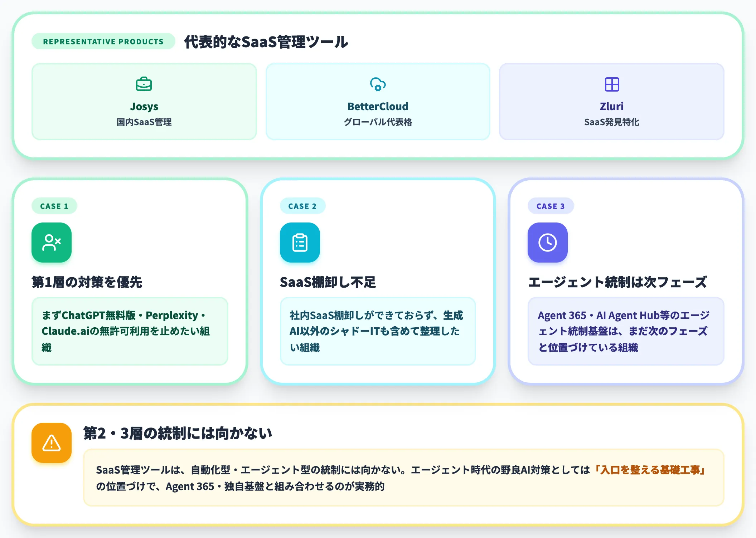Image resolution: width=756 pixels, height=538 pixels.
Task: Click the Josys name label
Action: [x=144, y=107]
